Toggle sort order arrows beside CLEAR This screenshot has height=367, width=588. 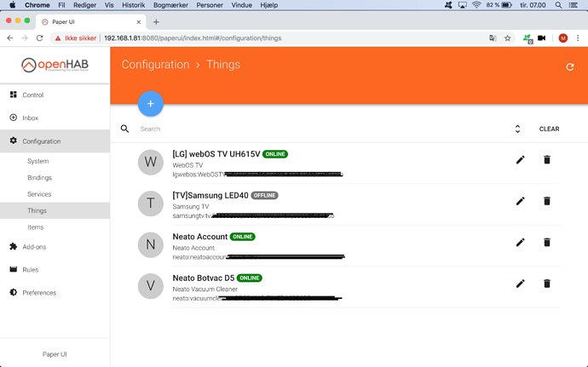tap(517, 129)
